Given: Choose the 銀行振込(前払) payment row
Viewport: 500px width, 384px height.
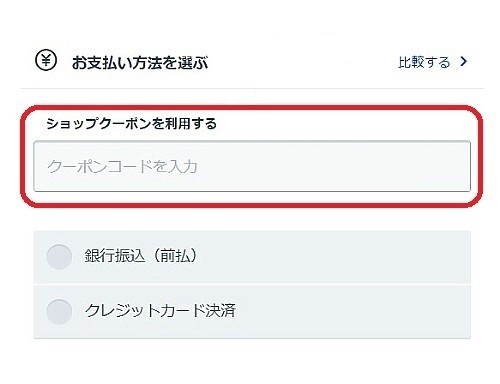Looking at the screenshot, I should point(252,257).
